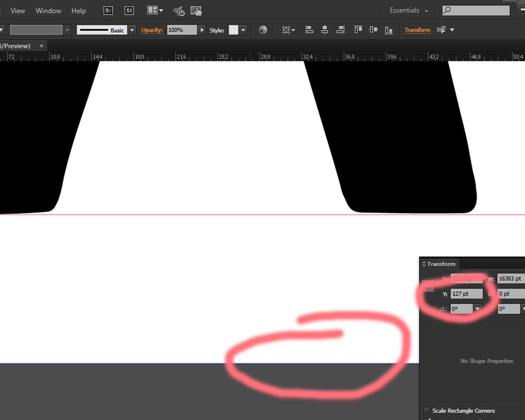Select the reference point locator grid
Screen dimensions: 525x420
tap(428, 286)
